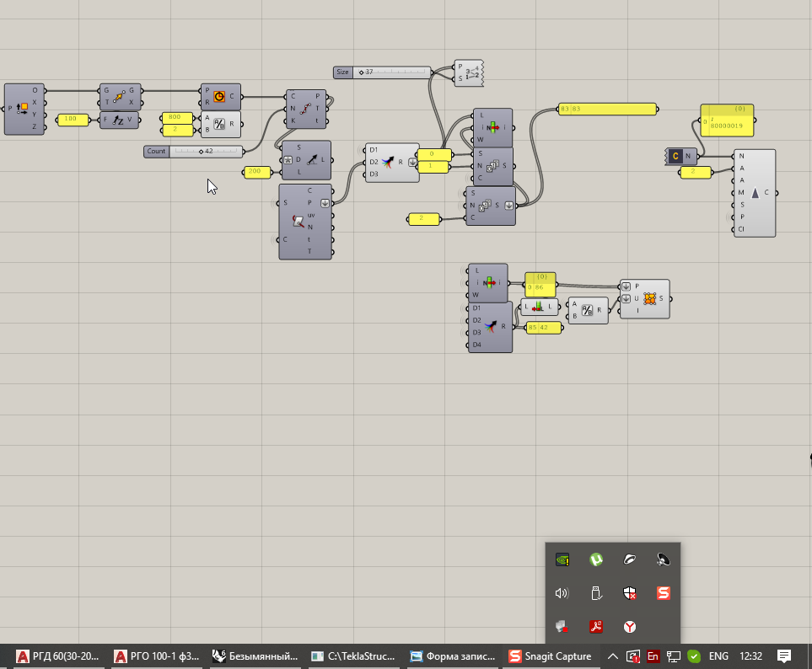Switch to Snagit Capture taskbar item

coord(550,656)
